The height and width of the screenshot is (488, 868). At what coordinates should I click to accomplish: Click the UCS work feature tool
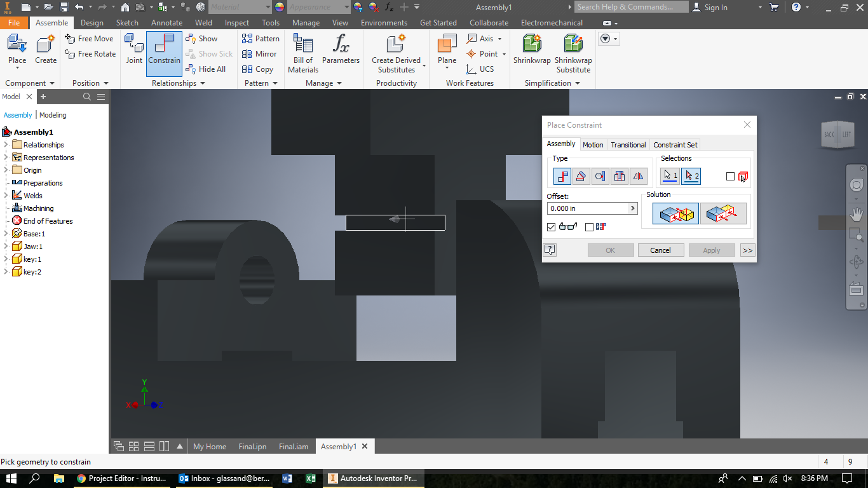tap(480, 69)
